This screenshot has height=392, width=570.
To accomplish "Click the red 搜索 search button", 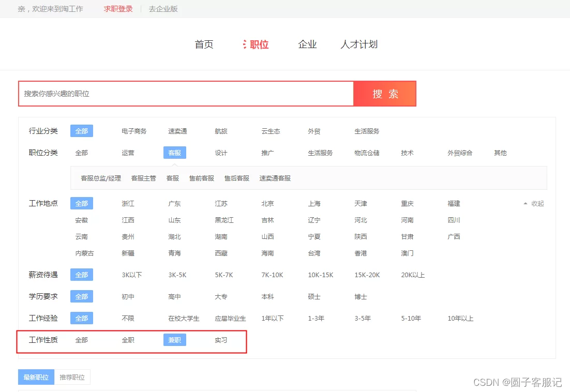I will pos(385,94).
